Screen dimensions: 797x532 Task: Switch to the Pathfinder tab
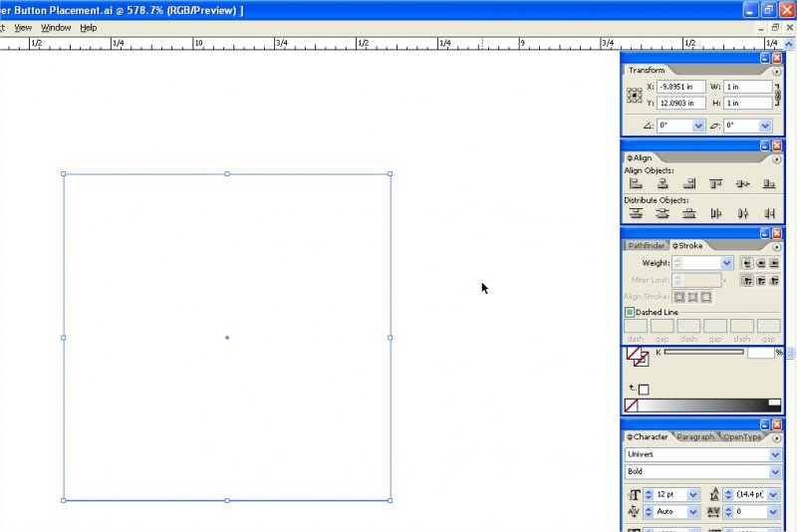click(x=646, y=246)
